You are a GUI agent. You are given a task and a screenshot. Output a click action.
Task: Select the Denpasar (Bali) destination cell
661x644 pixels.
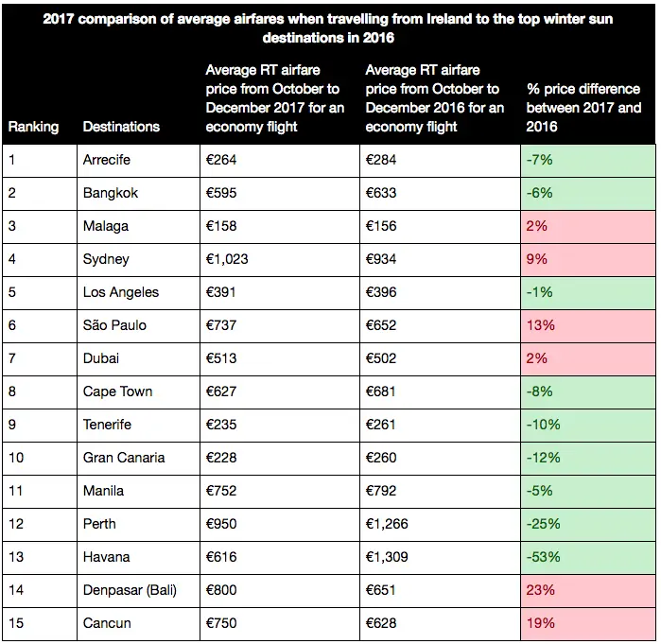(x=138, y=590)
